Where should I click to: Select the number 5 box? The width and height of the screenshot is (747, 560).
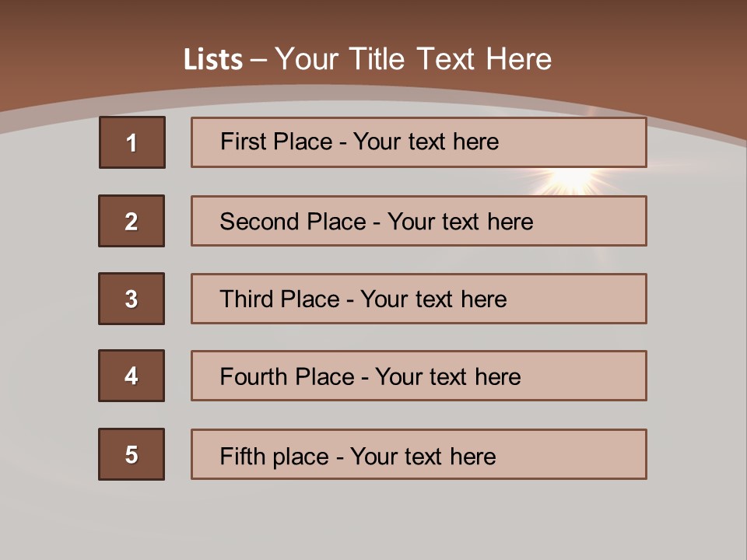(x=132, y=454)
